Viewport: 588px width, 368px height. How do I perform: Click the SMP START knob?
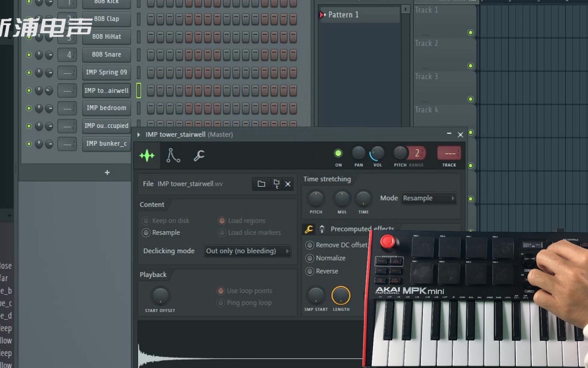(x=315, y=295)
